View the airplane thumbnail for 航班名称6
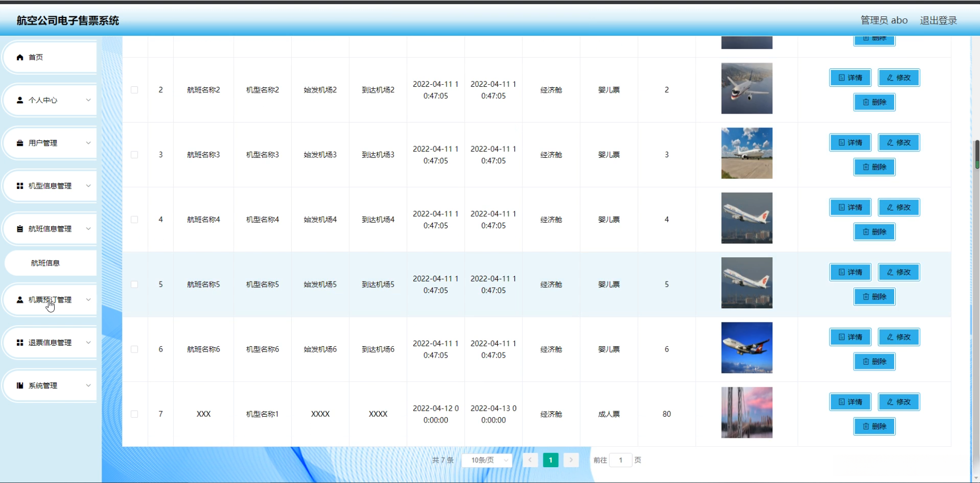The height and width of the screenshot is (483, 980). click(x=747, y=348)
